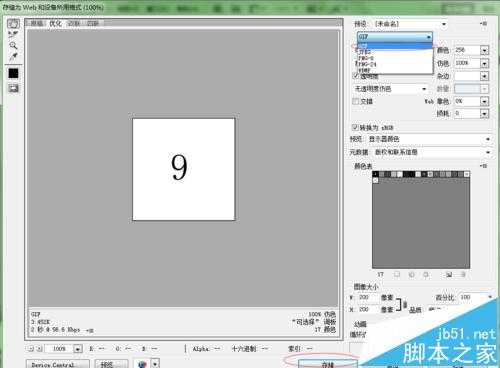Click the Device Central button
The image size is (500, 368).
point(57,364)
